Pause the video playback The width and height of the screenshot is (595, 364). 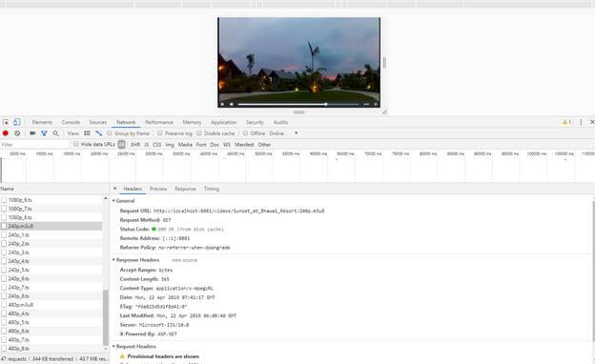point(223,104)
